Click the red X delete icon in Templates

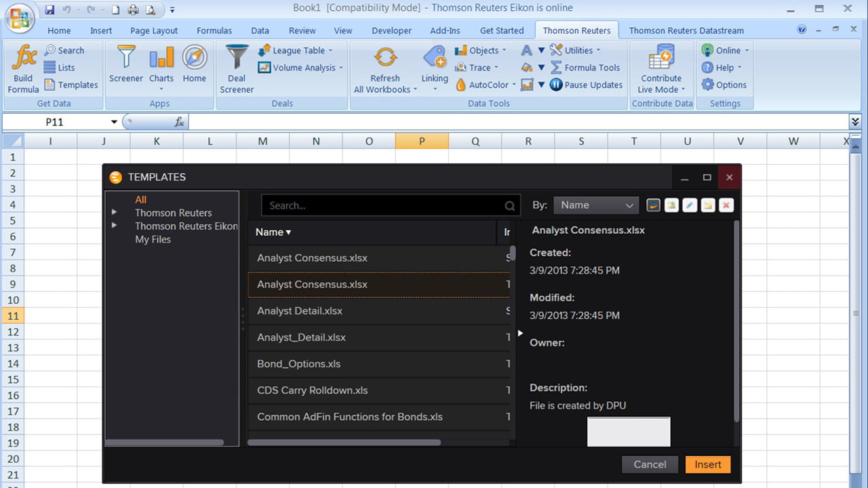(x=726, y=205)
